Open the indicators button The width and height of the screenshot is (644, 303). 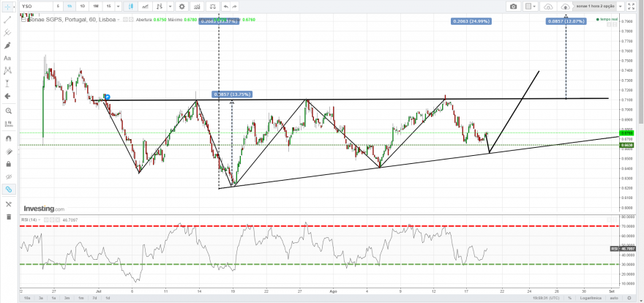tap(198, 7)
